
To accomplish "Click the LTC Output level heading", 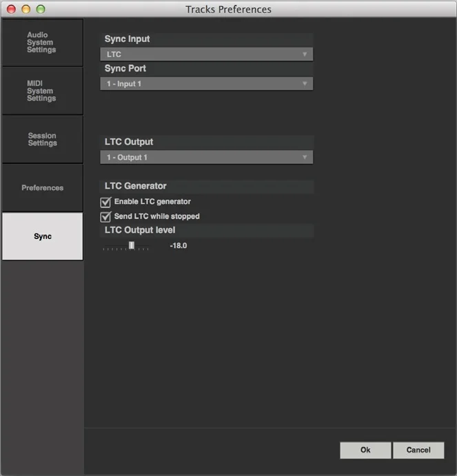I will coord(140,230).
